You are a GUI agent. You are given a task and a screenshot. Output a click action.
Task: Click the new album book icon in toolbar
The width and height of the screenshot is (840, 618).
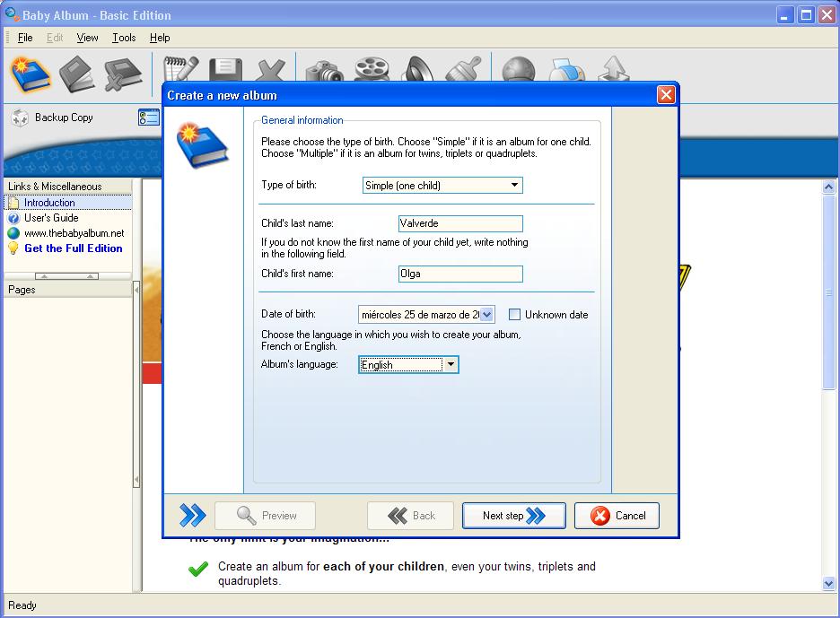(x=31, y=74)
